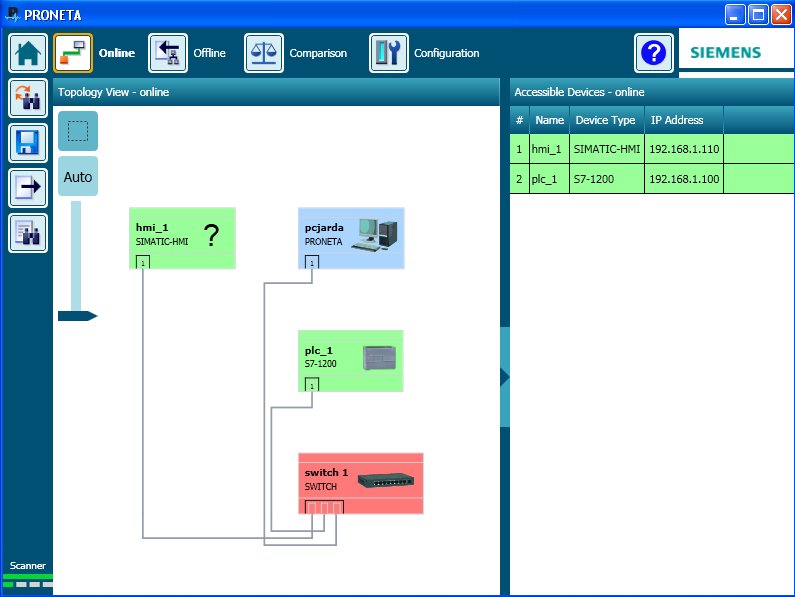Sort by the Name column header
Image resolution: width=795 pixels, height=597 pixels.
coord(550,120)
